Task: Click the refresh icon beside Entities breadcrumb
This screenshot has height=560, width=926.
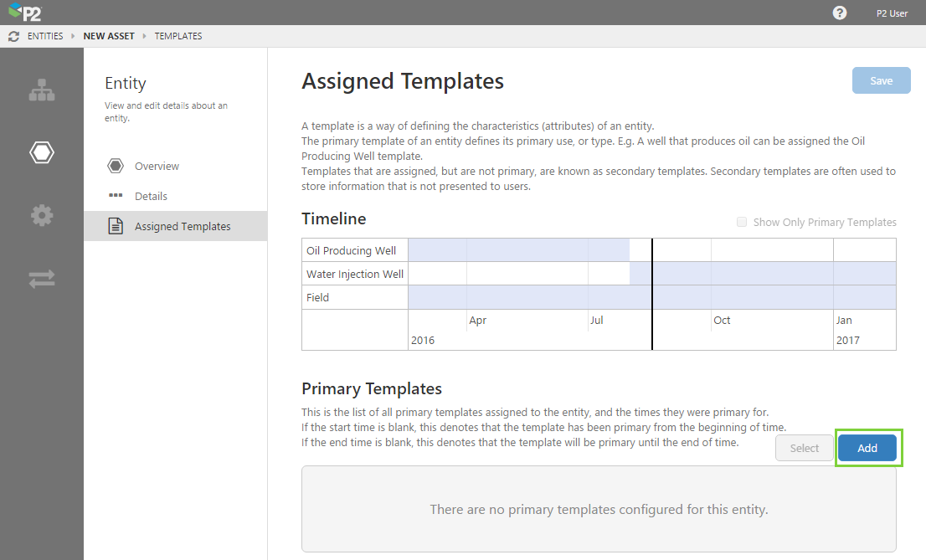Action: [x=13, y=36]
